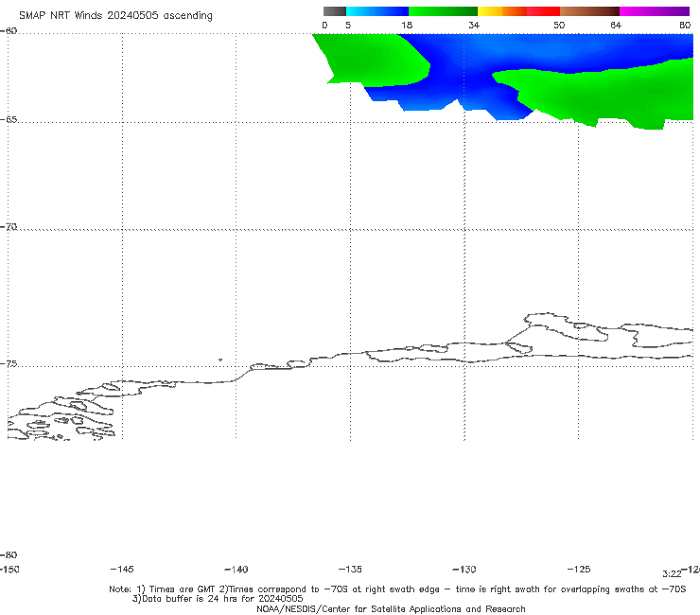Click the longitude label "-140"
The height and width of the screenshot is (615, 700).
pos(236,570)
